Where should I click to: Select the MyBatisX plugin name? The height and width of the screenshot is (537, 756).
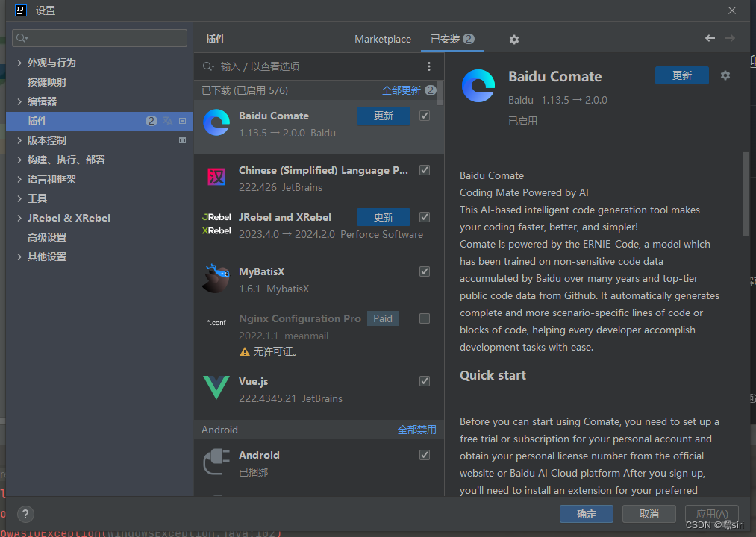(x=261, y=272)
